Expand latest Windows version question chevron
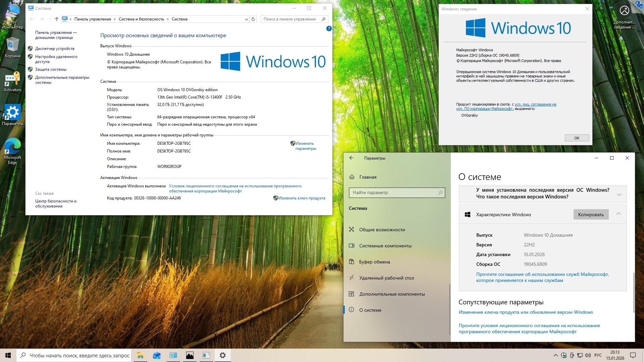 619,194
